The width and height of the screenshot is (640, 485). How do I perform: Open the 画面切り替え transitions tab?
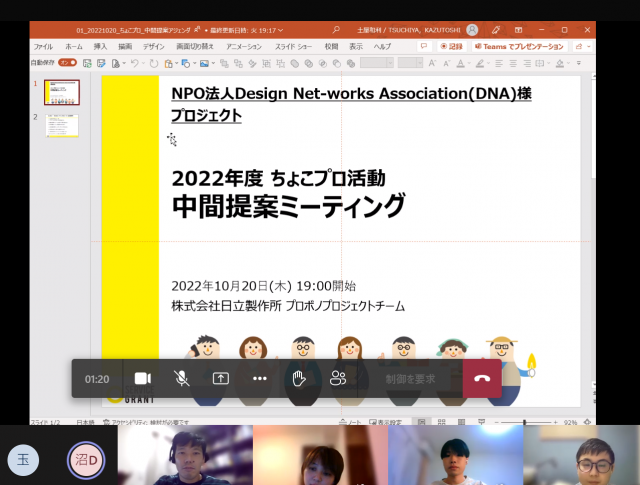click(x=195, y=47)
